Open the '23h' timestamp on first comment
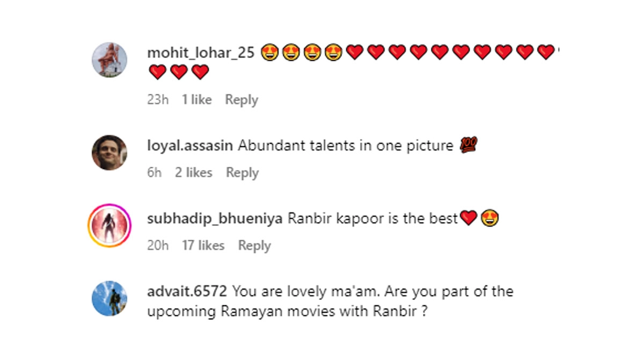Image resolution: width=644 pixels, height=362 pixels. 157,100
